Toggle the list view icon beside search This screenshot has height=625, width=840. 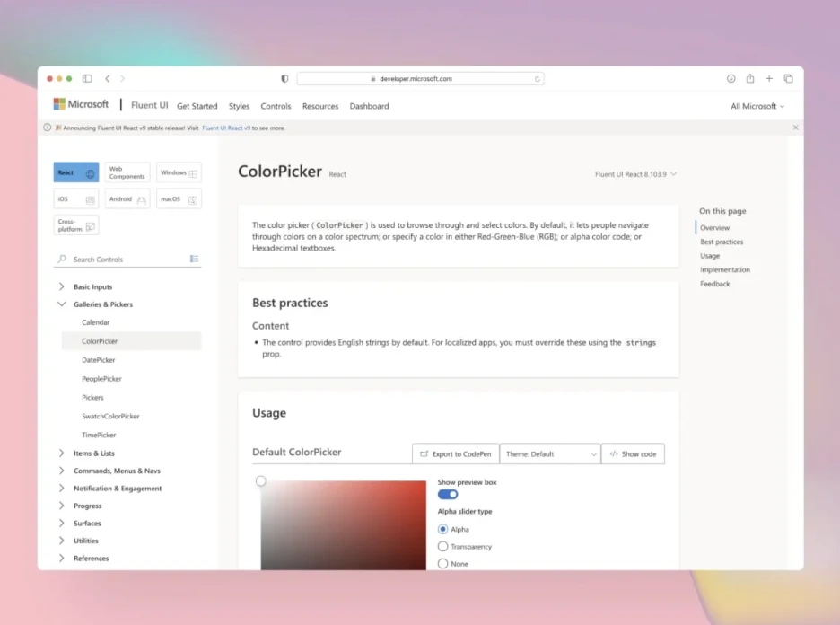(194, 259)
